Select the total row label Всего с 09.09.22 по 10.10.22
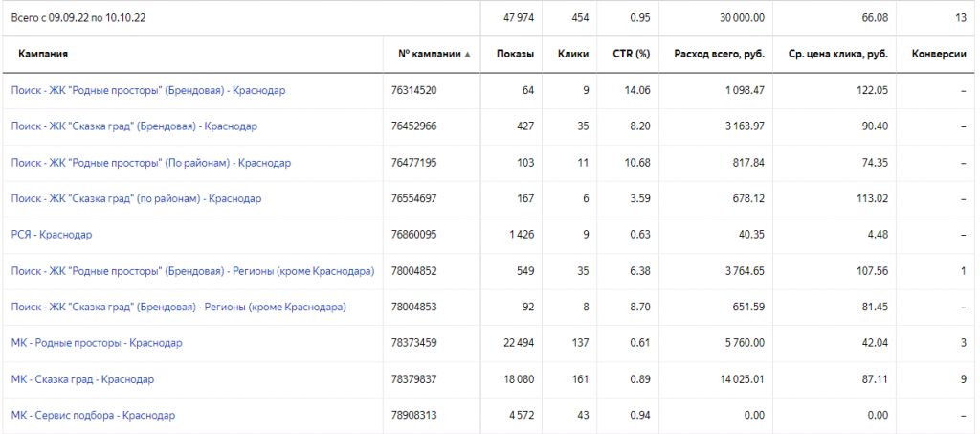The image size is (980, 434). [78, 18]
